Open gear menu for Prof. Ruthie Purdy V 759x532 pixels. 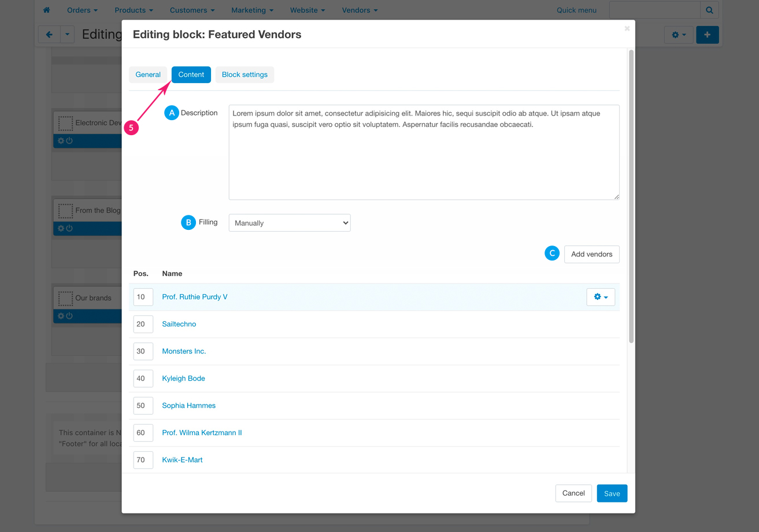click(x=600, y=297)
